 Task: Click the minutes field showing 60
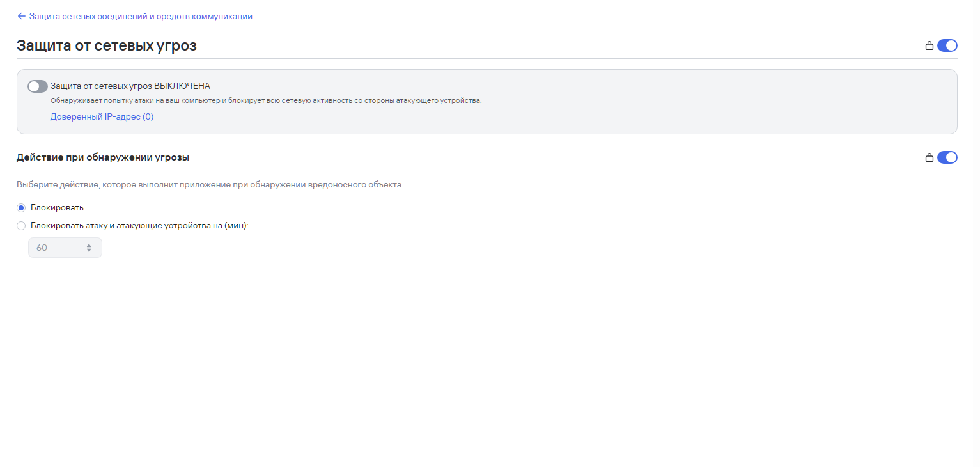pos(65,248)
